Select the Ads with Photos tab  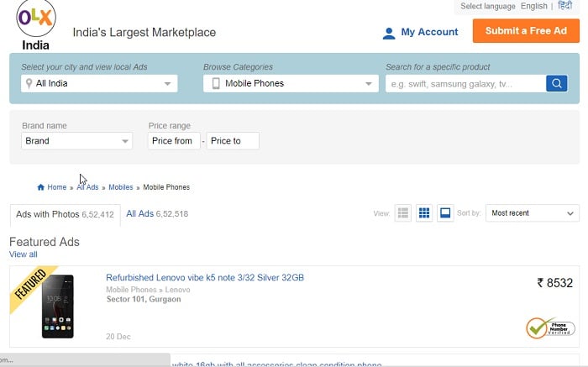pyautogui.click(x=65, y=214)
